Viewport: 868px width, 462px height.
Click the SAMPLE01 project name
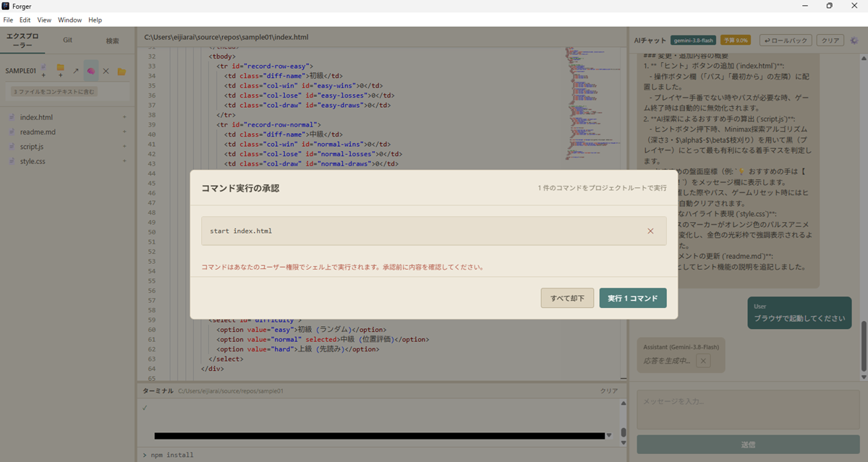pos(21,71)
